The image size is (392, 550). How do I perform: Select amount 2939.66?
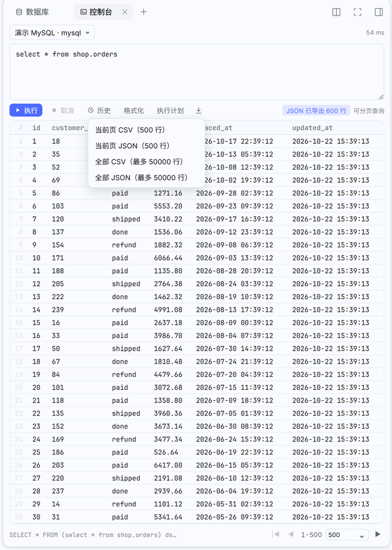(x=168, y=491)
